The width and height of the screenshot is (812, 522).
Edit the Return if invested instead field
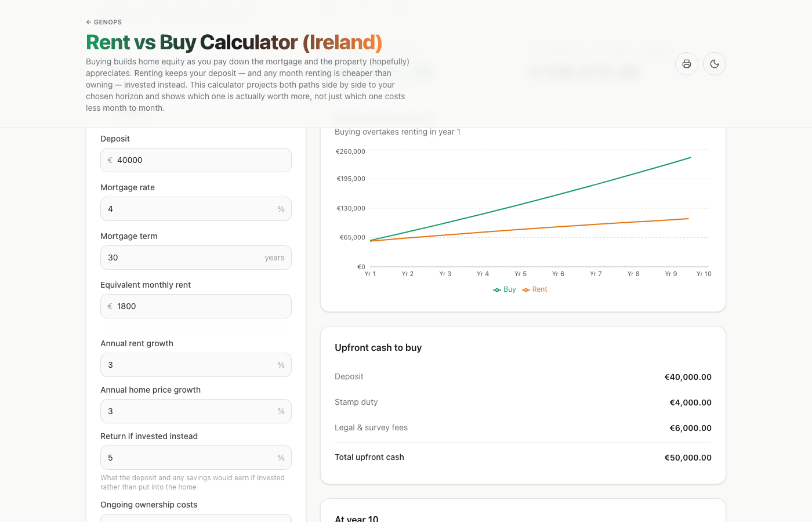(196, 458)
